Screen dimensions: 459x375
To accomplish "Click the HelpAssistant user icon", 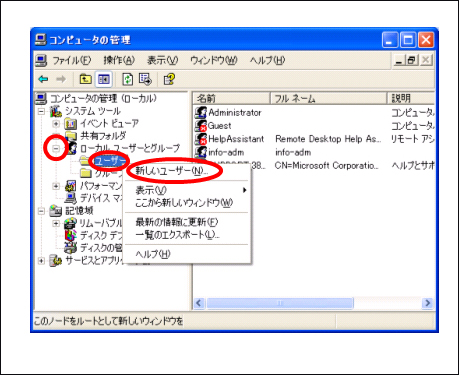I will click(x=201, y=139).
